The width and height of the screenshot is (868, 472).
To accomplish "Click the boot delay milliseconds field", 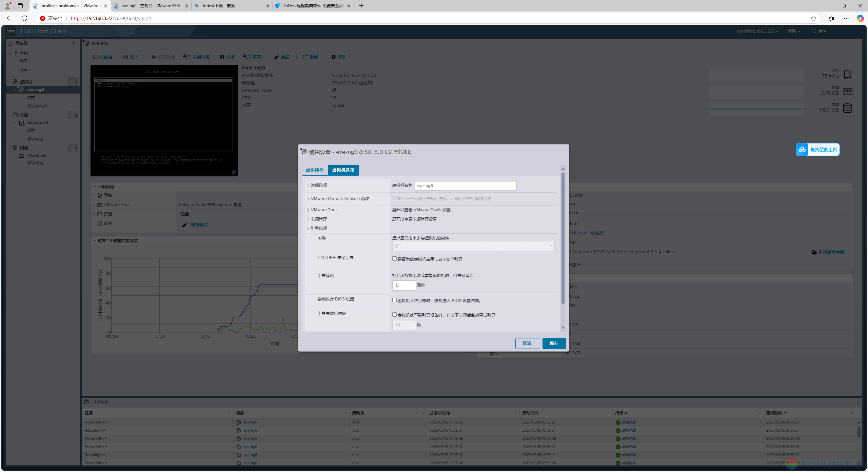I will coord(404,286).
